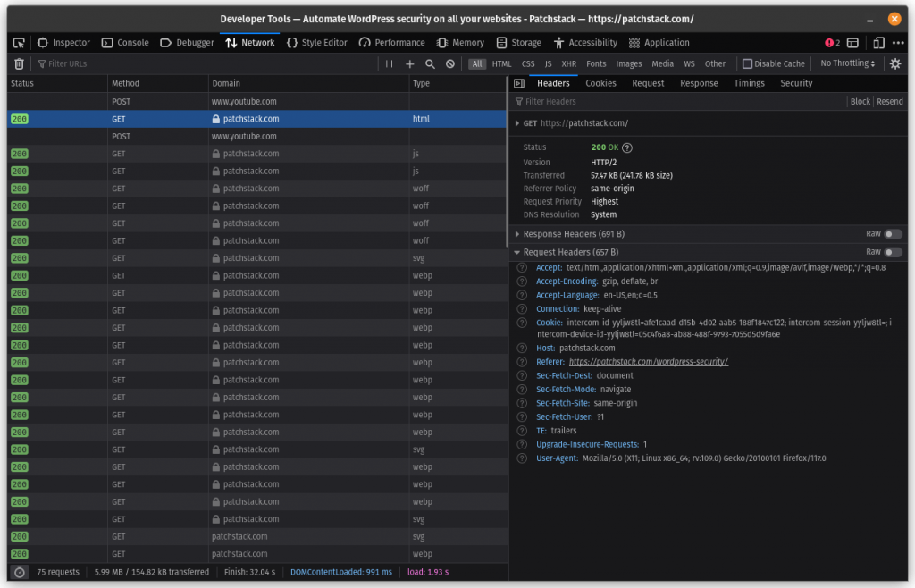Pause network traffic recording
The height and width of the screenshot is (588, 915).
click(390, 63)
